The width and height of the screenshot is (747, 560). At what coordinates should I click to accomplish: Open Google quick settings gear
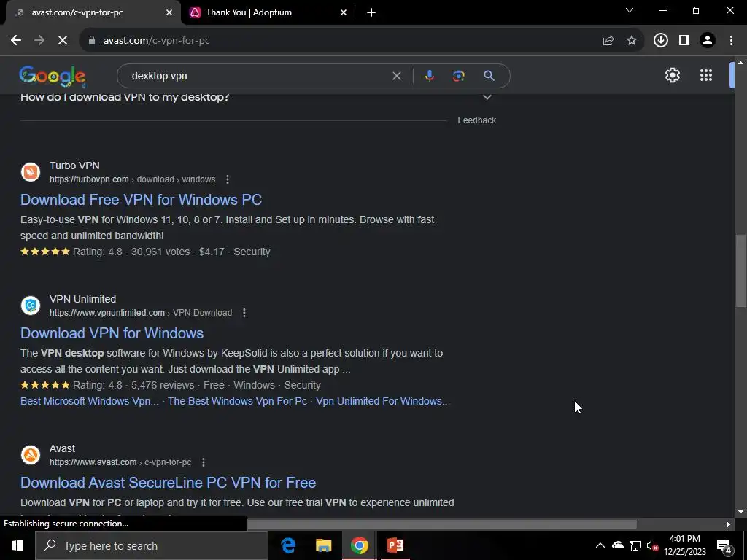click(x=672, y=75)
